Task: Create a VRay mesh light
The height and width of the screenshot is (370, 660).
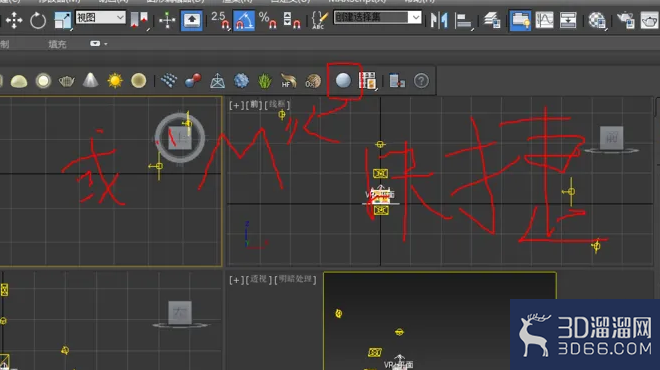Action: [67, 81]
